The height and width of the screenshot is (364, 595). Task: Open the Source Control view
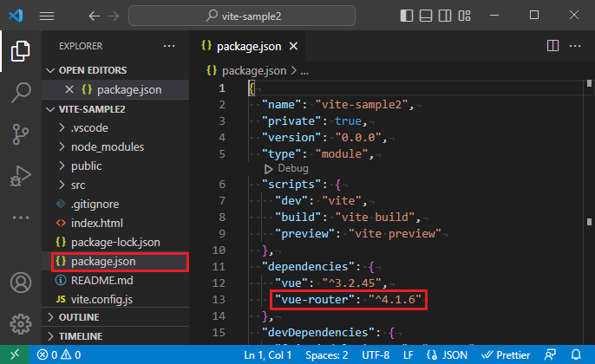click(21, 134)
